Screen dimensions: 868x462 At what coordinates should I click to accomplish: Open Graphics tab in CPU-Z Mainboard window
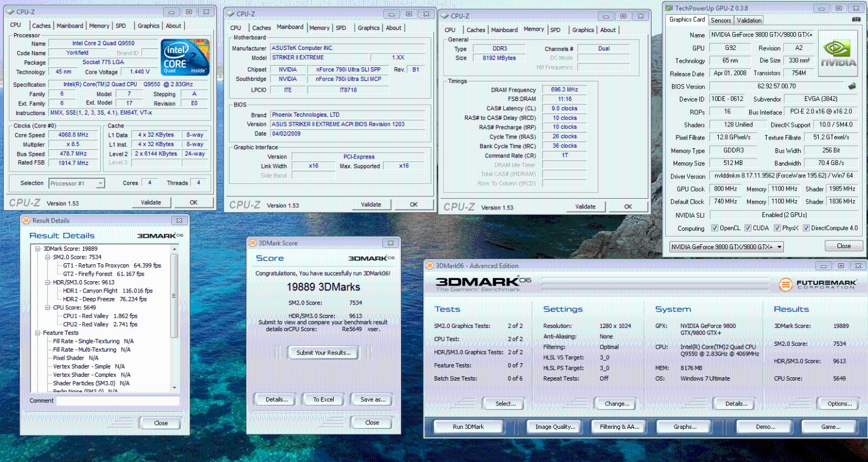coord(368,28)
